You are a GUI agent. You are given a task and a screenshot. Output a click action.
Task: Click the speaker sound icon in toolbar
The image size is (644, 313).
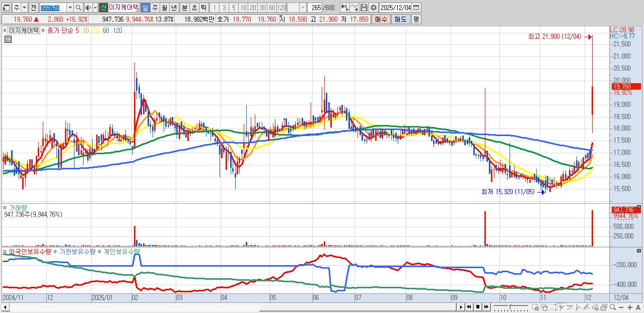click(x=88, y=8)
